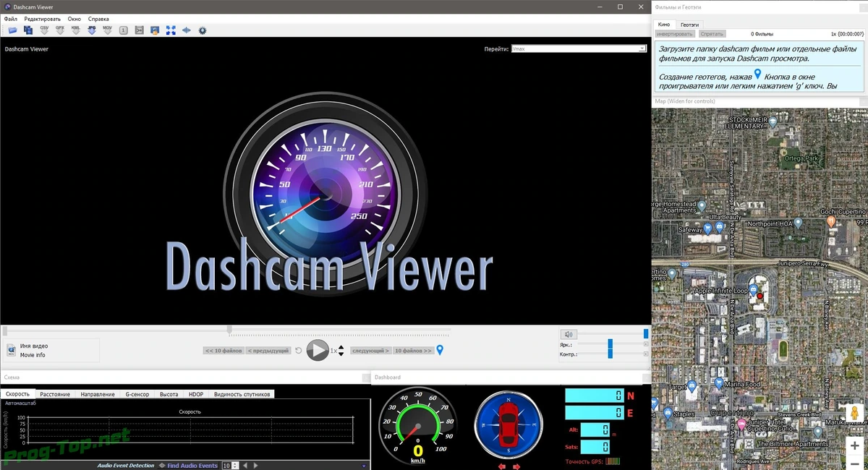Select the Скорость graph tab
The width and height of the screenshot is (868, 470).
17,394
